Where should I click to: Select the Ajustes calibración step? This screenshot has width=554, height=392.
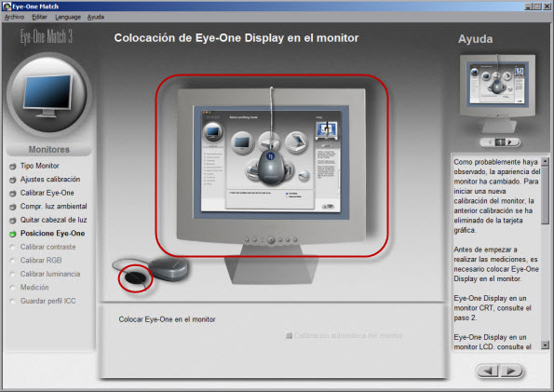(50, 179)
